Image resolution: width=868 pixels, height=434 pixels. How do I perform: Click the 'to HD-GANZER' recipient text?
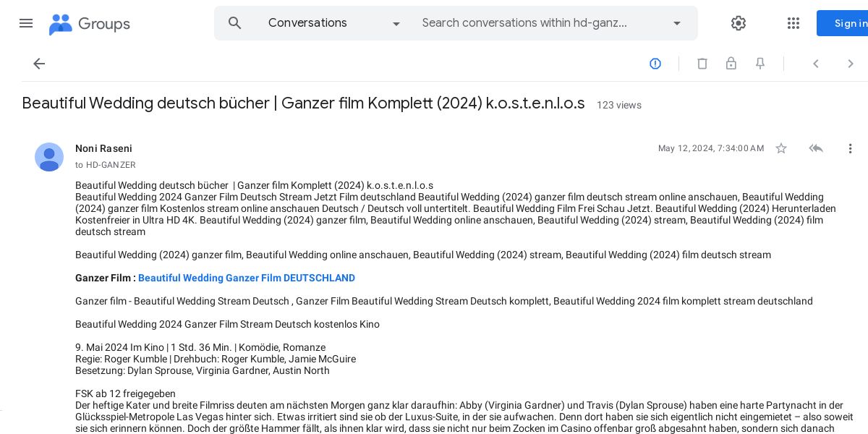click(106, 165)
